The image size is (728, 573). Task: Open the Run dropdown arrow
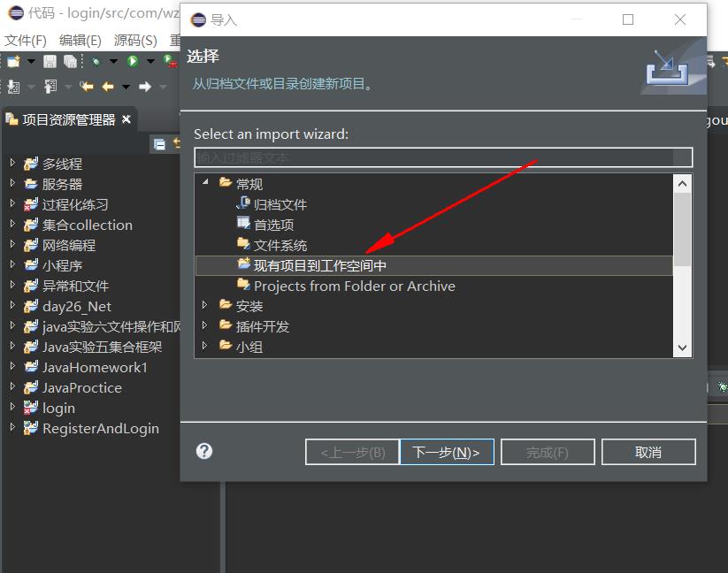[x=151, y=61]
